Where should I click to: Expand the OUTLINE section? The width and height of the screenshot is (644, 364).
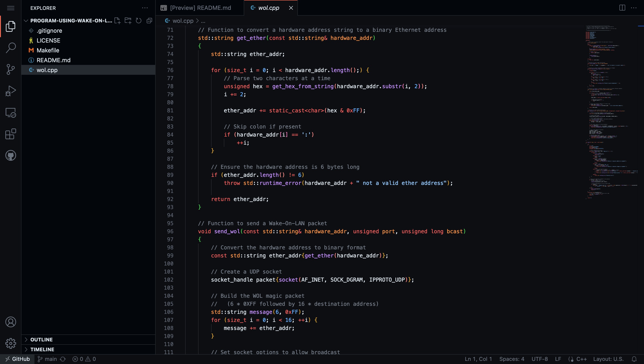point(42,339)
